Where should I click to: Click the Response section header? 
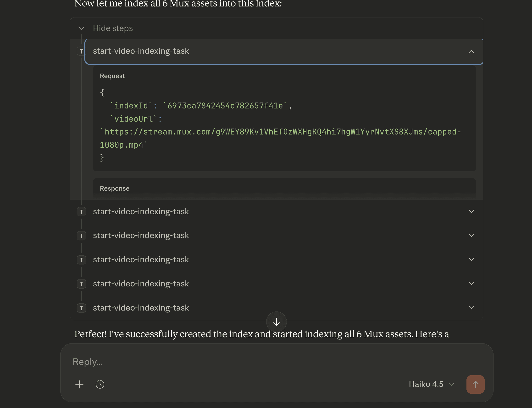[x=115, y=188]
